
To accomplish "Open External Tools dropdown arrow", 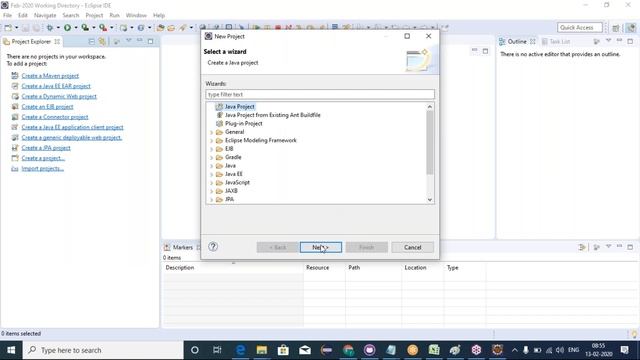I will coord(111,28).
